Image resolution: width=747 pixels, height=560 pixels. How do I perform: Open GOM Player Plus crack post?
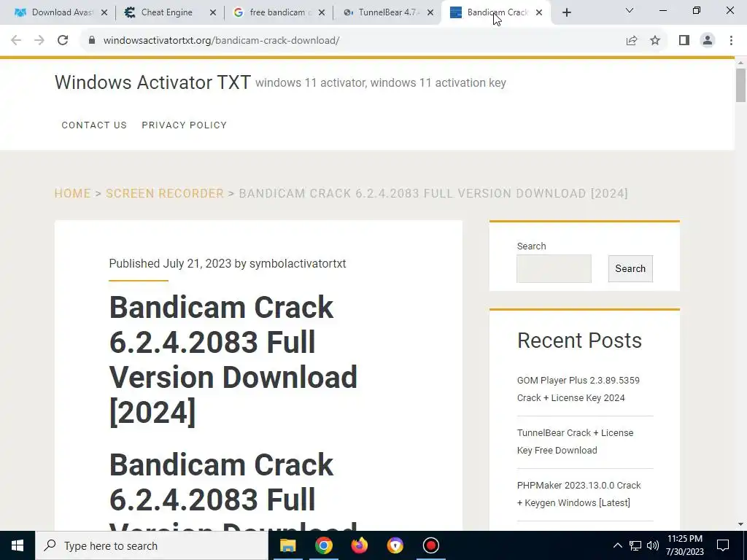[578, 389]
